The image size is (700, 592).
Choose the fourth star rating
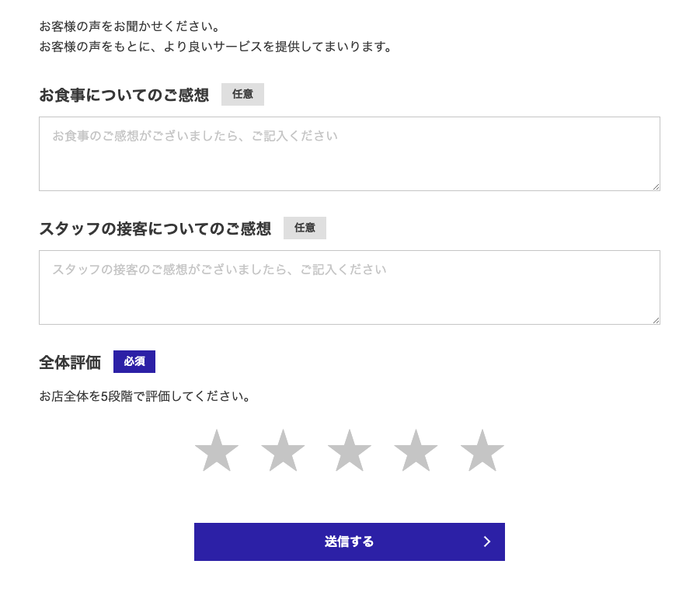click(x=416, y=451)
